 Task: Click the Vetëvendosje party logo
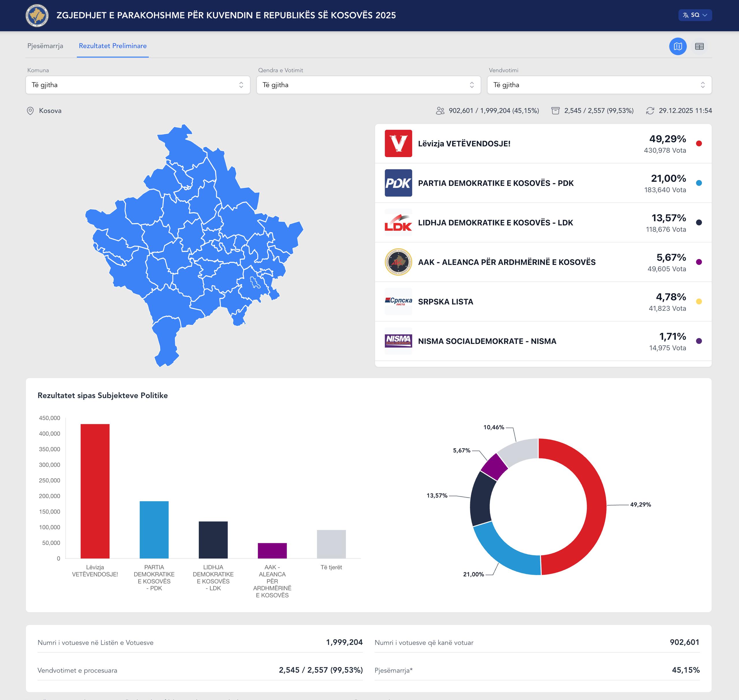click(x=398, y=144)
